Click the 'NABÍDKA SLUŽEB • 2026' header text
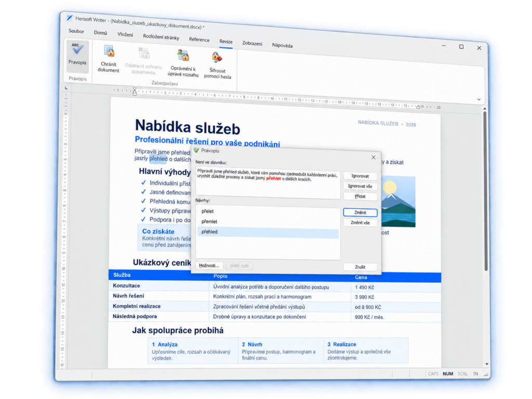Screen dimensions: 532x399 (x=387, y=124)
